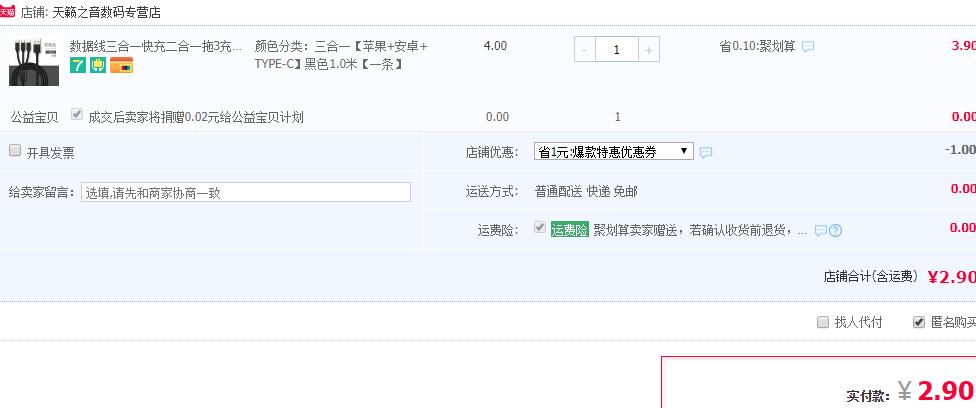The height and width of the screenshot is (408, 976).
Task: Select the donation text 成交后卖家将捐赠0.02元
Action: [x=195, y=117]
